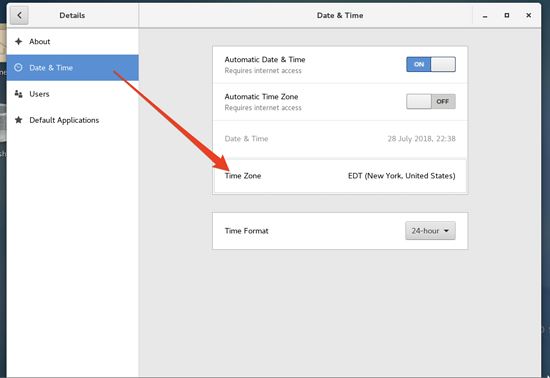550x378 pixels.
Task: Turn off Automatic Date & Time switch
Action: (x=431, y=64)
